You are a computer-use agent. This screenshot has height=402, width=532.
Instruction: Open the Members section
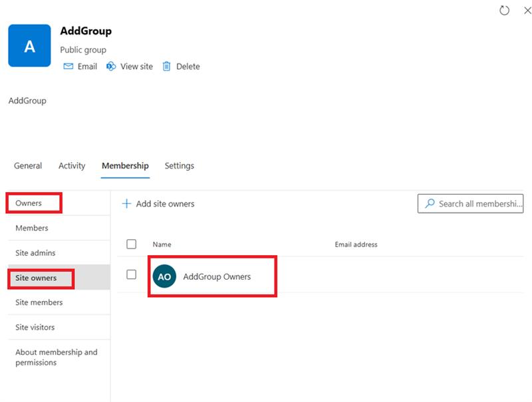pos(31,228)
